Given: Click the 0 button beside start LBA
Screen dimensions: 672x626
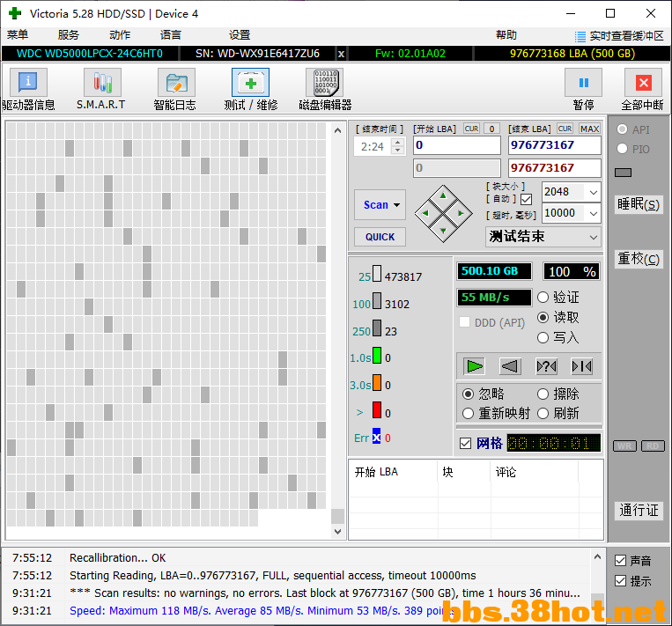Looking at the screenshot, I should [492, 129].
